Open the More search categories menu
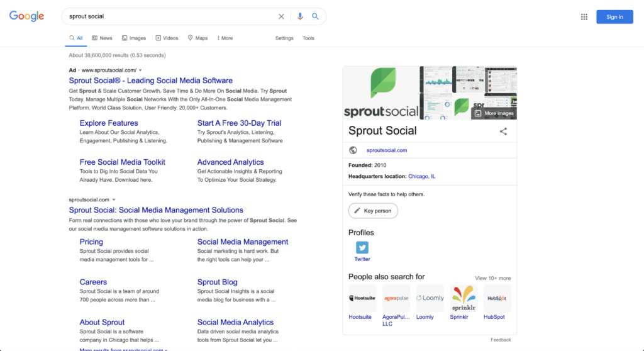Viewport: 644px width, 351px height. (225, 38)
